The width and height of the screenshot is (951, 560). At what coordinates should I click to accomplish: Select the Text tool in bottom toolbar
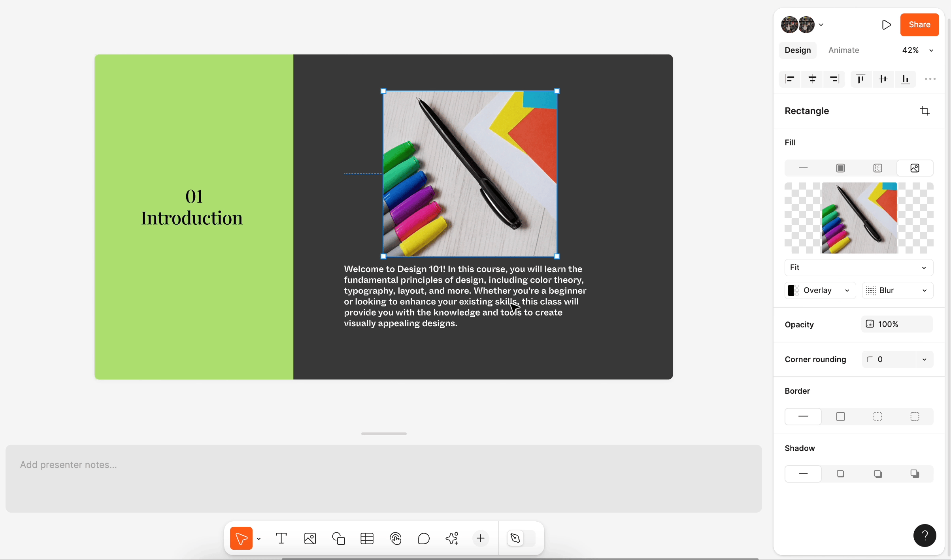(281, 538)
